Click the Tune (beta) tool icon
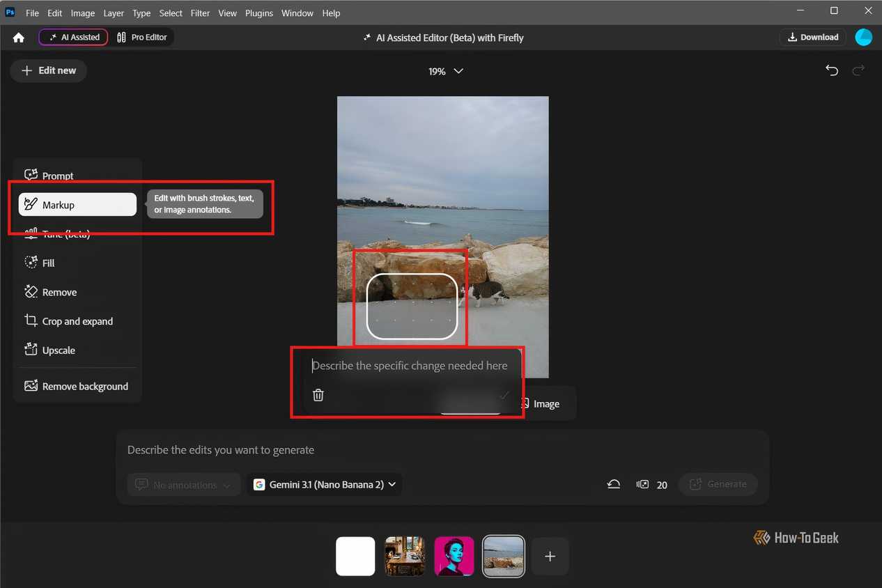 31,234
